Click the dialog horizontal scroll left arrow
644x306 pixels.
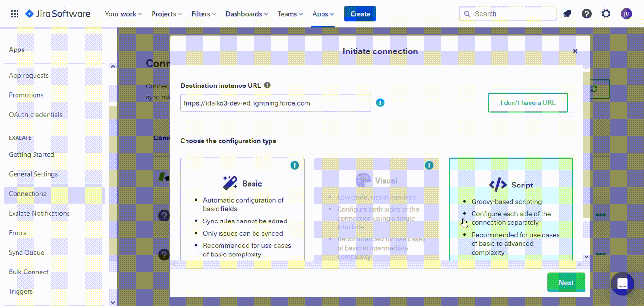(174, 264)
